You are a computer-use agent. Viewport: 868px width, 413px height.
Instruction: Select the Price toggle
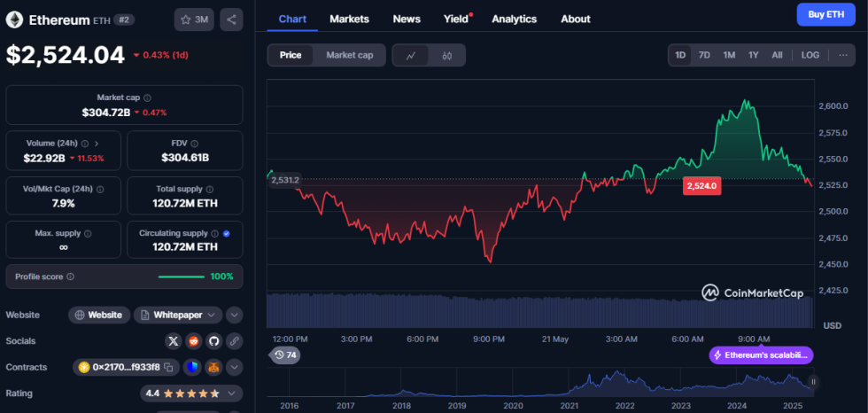tap(291, 55)
